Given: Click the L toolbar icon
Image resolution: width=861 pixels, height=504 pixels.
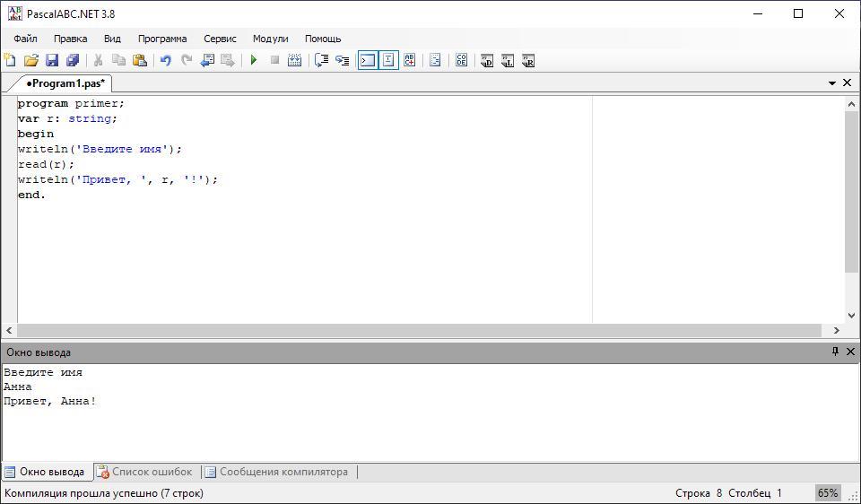Looking at the screenshot, I should tap(508, 60).
